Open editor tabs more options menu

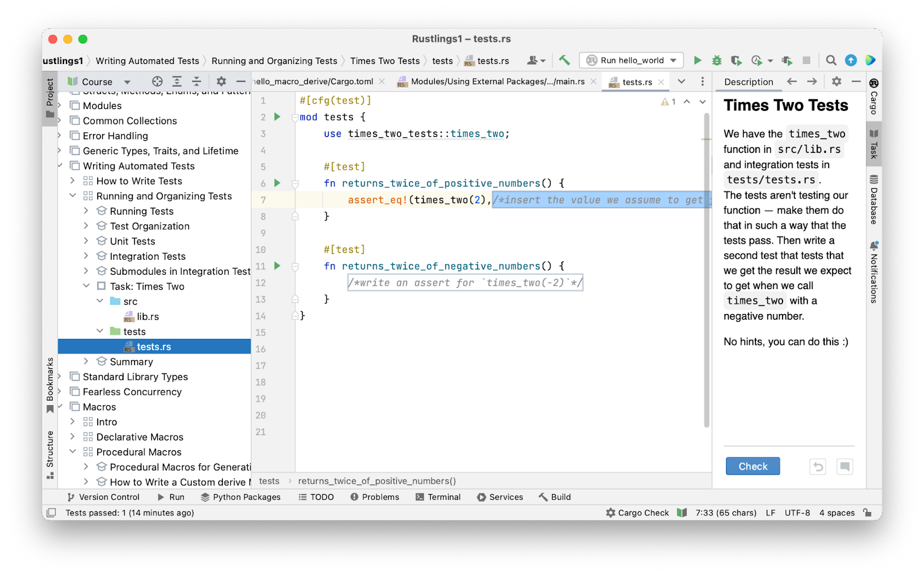[x=702, y=81]
